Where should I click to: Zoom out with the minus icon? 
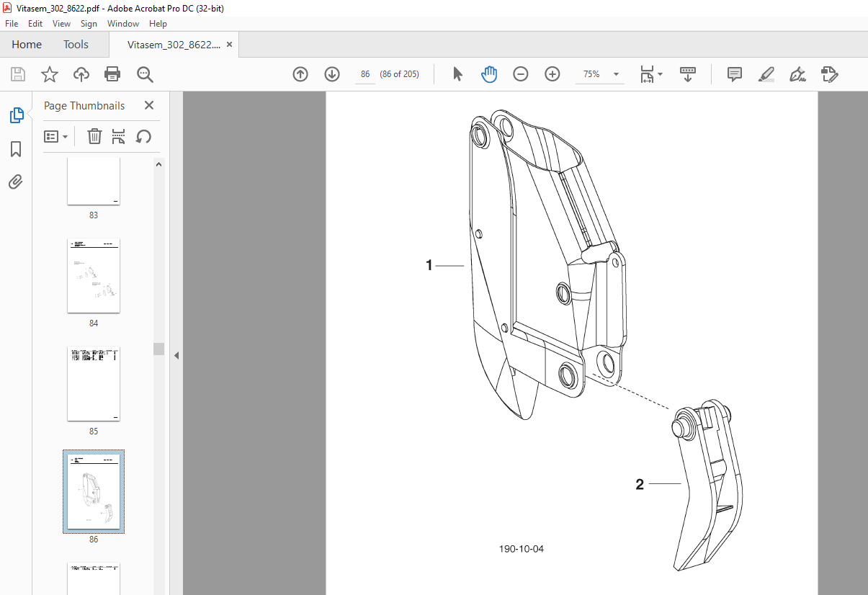[x=521, y=74]
